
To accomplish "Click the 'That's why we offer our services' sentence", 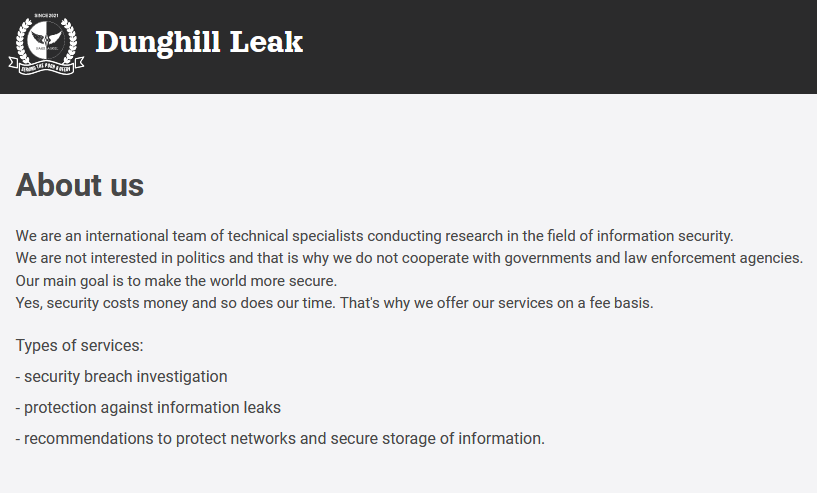I will point(497,303).
